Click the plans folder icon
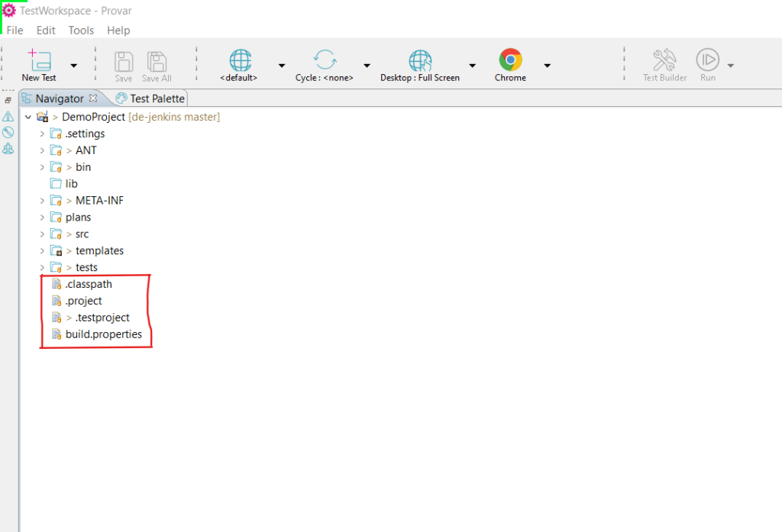Image resolution: width=782 pixels, height=532 pixels. pyautogui.click(x=56, y=218)
